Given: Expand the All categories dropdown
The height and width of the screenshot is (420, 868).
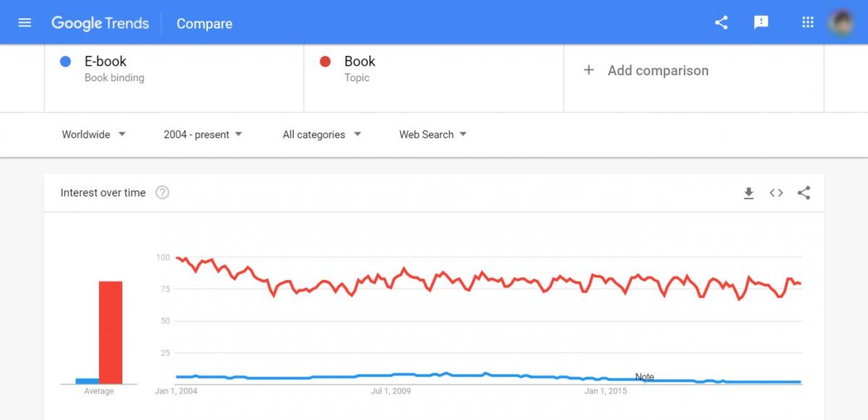Looking at the screenshot, I should [321, 135].
